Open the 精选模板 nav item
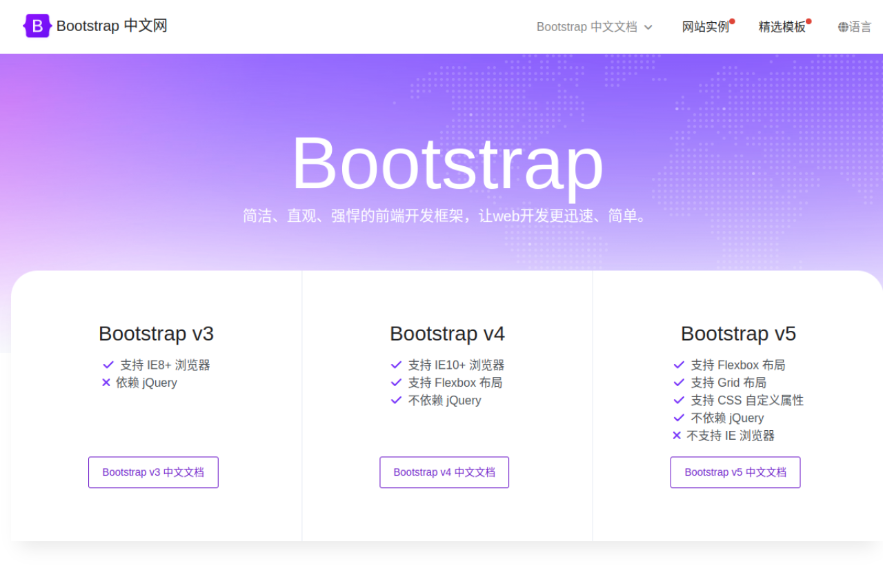This screenshot has width=883, height=588. [x=782, y=27]
